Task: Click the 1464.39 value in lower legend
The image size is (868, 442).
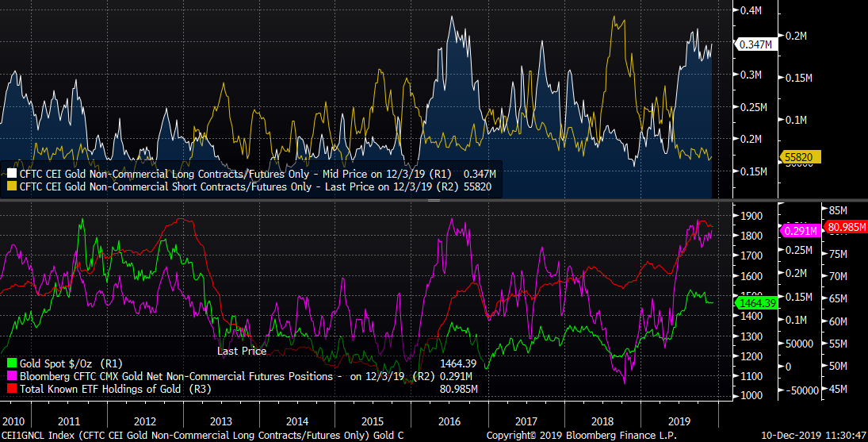Action: [458, 364]
